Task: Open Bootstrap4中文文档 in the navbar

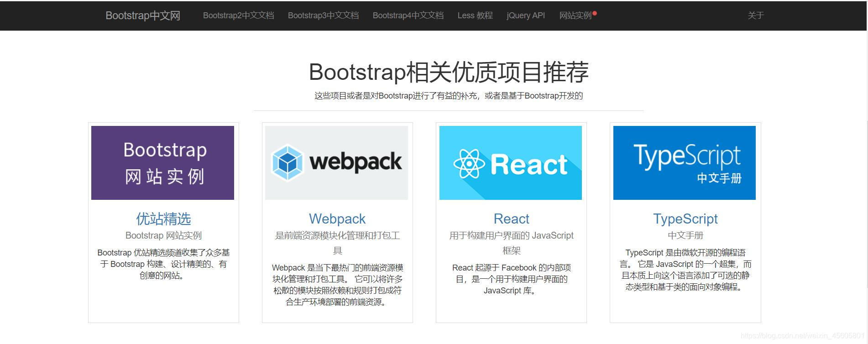Action: [x=408, y=16]
